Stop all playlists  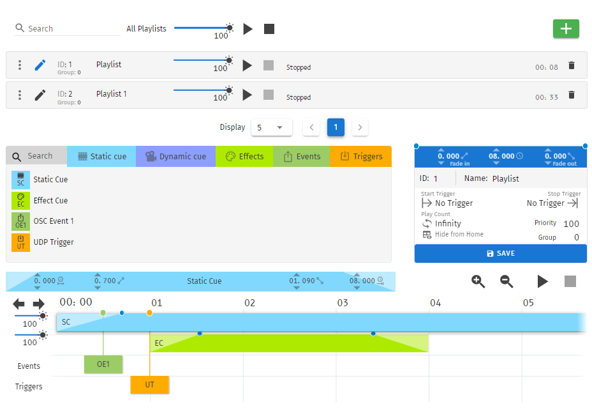269,29
